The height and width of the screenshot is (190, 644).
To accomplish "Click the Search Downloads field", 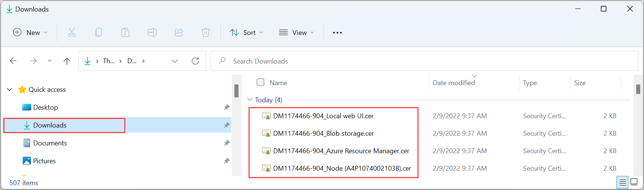I will (424, 61).
